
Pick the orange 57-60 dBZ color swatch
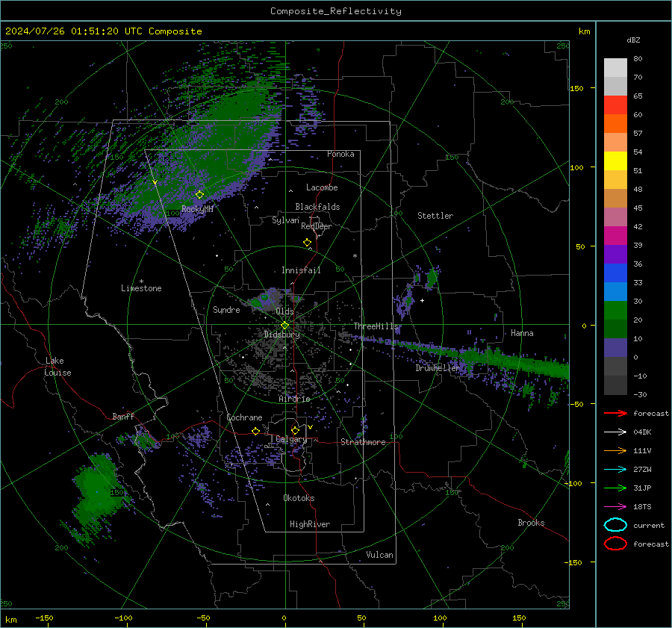point(615,123)
